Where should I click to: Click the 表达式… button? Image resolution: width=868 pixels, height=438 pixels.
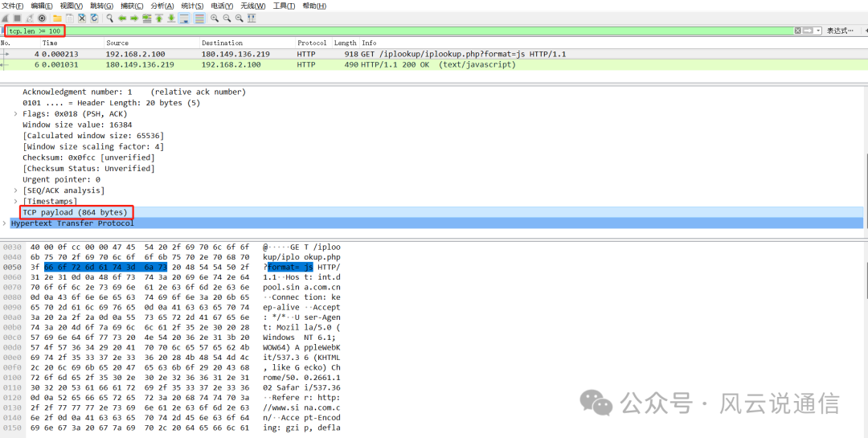point(840,31)
